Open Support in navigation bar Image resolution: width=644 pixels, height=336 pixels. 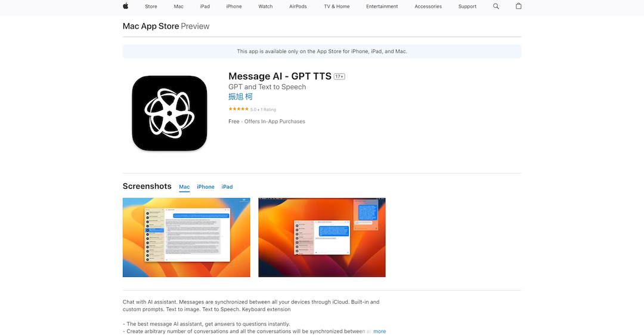(x=467, y=7)
